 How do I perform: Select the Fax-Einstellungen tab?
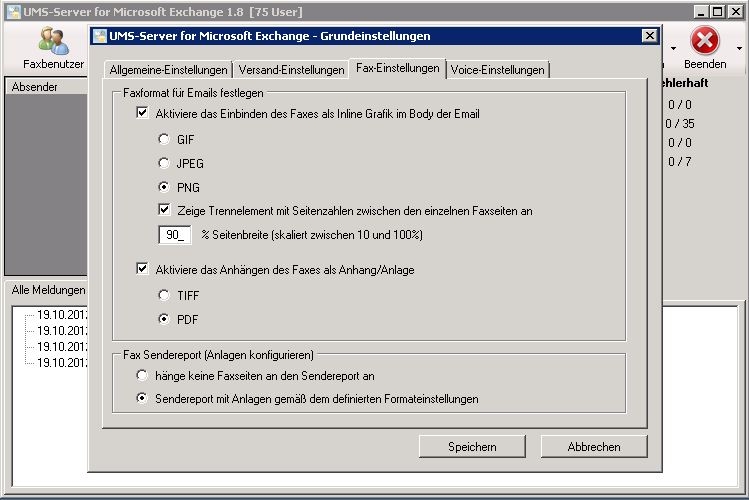pos(397,68)
